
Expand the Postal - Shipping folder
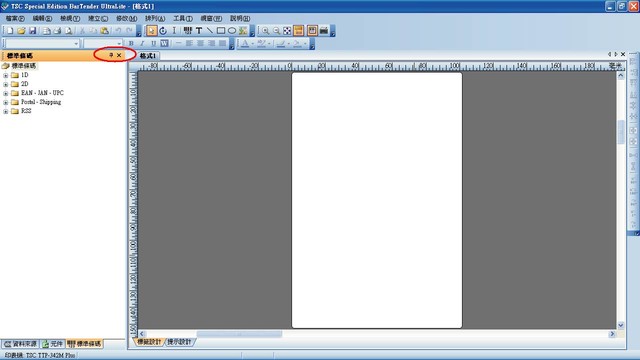pos(6,102)
